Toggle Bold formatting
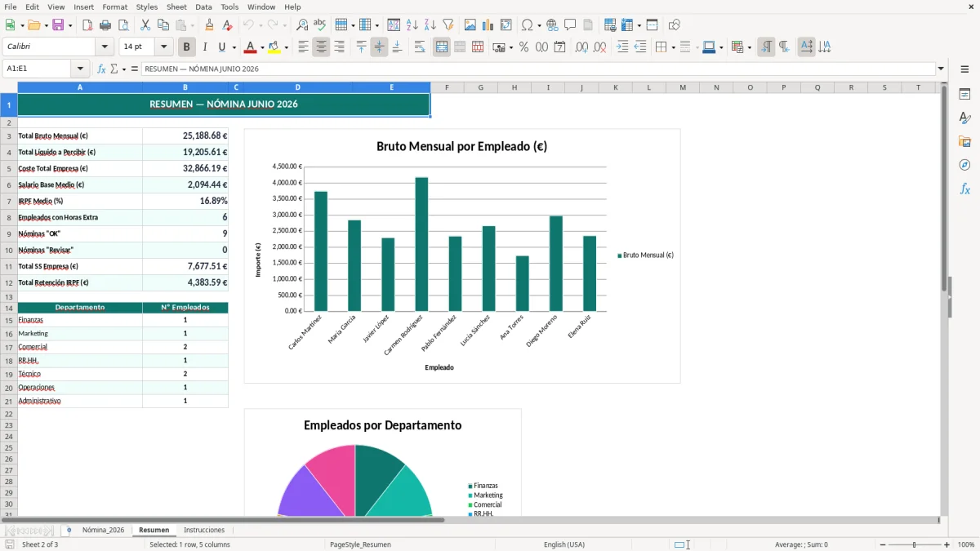The height and width of the screenshot is (551, 980). pos(187,47)
